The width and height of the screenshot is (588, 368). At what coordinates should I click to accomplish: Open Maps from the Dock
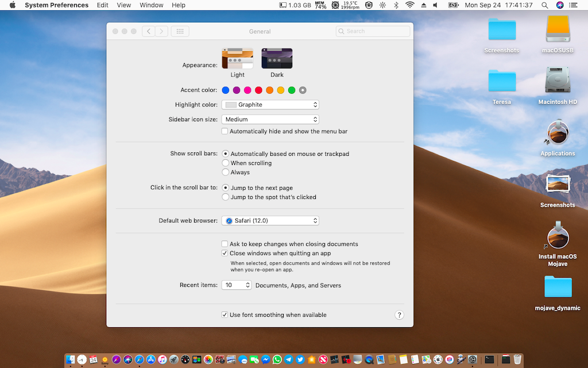coord(427,359)
